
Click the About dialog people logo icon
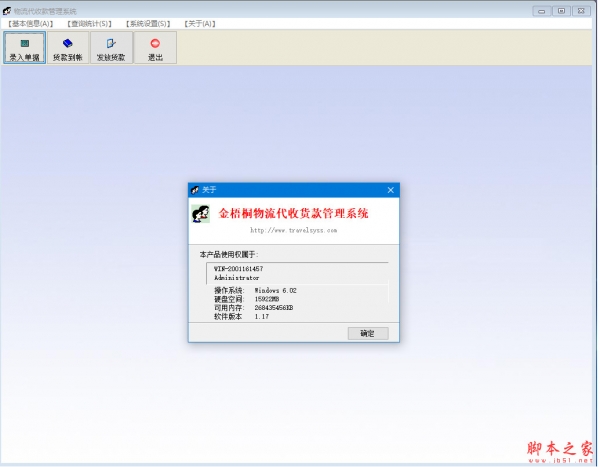[x=201, y=214]
